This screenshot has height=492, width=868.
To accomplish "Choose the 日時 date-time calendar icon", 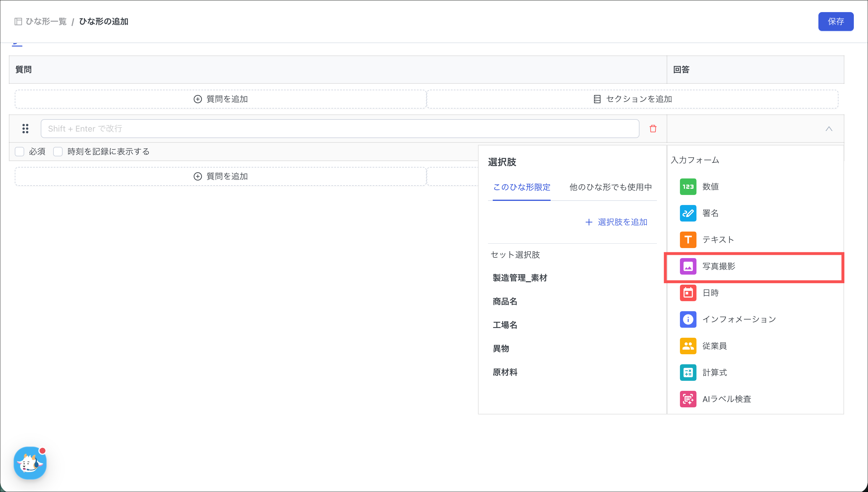I will coord(688,293).
